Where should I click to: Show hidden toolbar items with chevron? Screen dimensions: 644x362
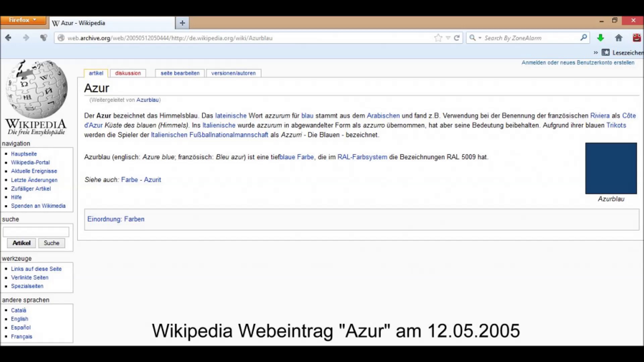point(596,53)
